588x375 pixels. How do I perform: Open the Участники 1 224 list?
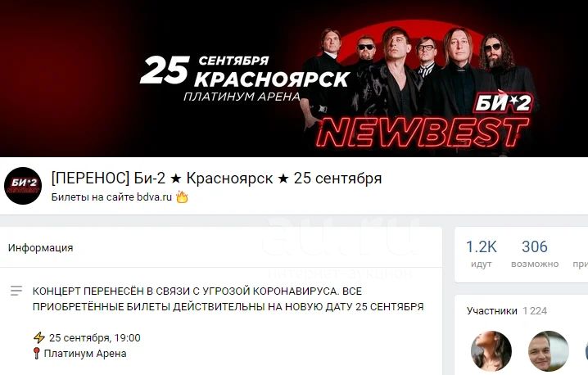click(x=507, y=310)
